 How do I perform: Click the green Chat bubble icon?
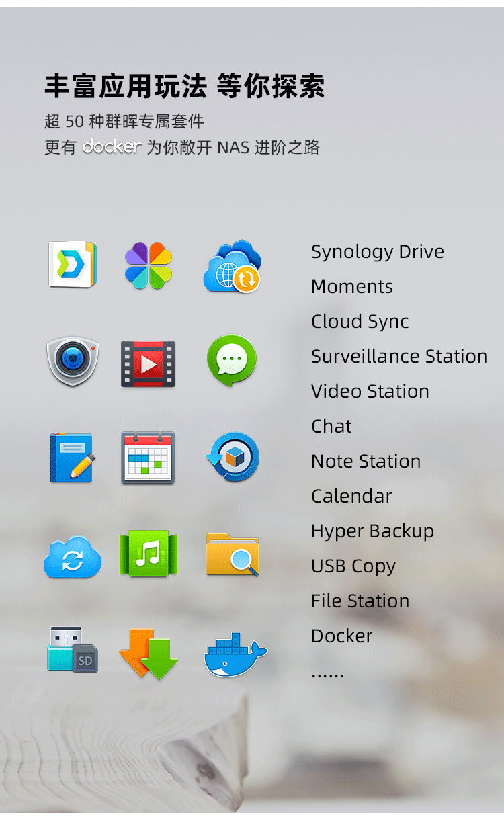tap(232, 361)
